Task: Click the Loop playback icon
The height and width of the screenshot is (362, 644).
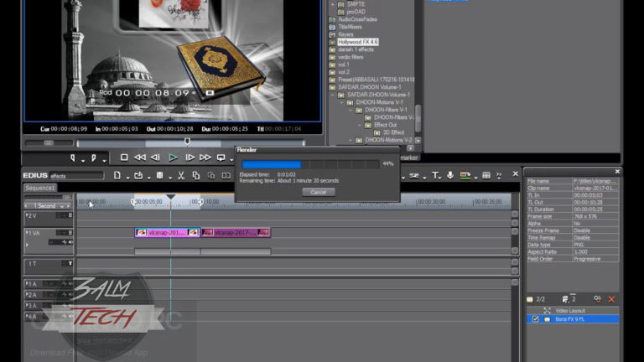Action: click(221, 158)
